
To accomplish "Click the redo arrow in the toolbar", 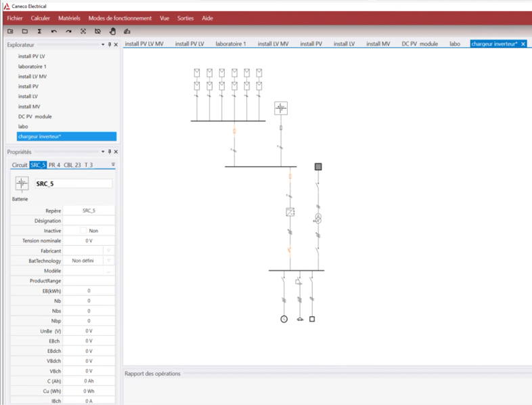I will (x=68, y=31).
